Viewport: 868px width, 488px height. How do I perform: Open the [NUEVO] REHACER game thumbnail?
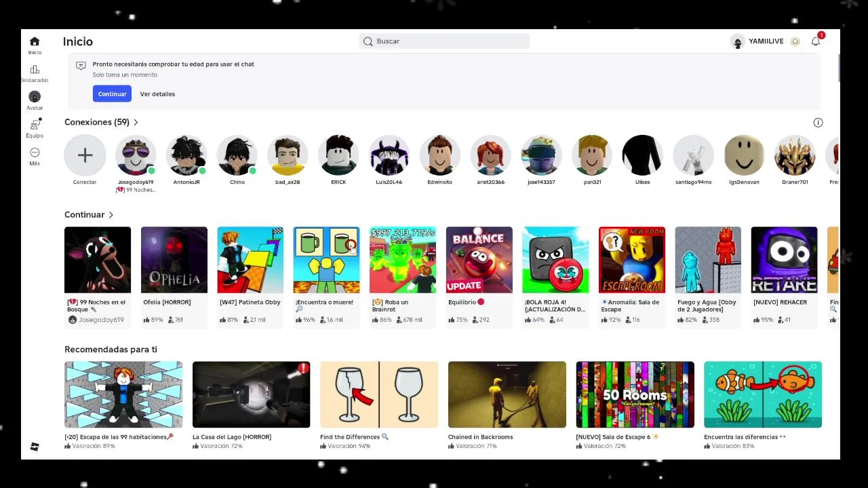[784, 260]
